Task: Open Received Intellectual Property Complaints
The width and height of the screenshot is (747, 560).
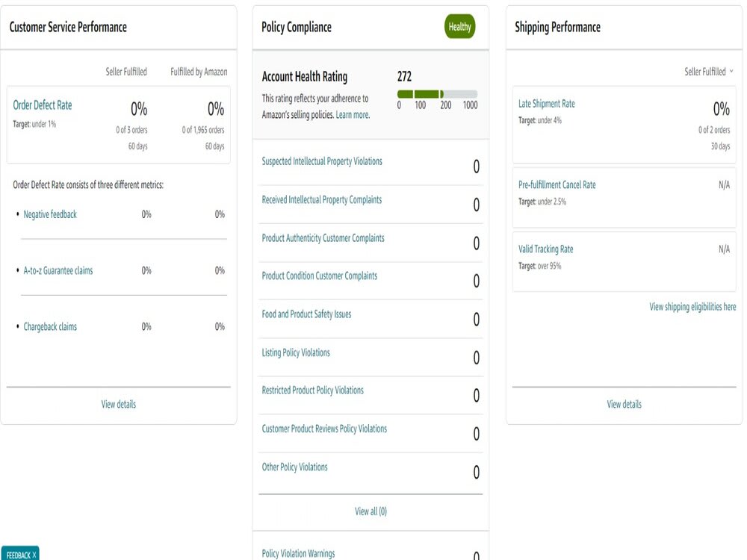Action: [321, 200]
